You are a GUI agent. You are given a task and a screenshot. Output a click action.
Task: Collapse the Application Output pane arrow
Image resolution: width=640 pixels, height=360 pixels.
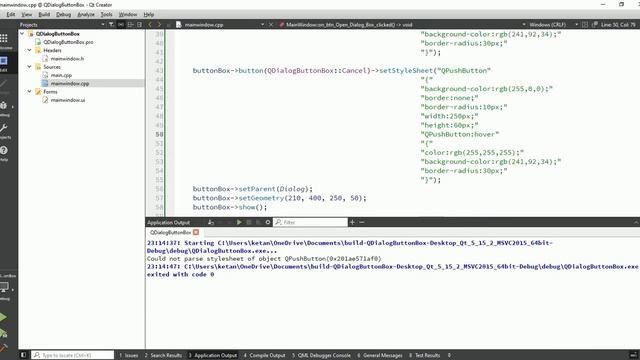click(636, 222)
